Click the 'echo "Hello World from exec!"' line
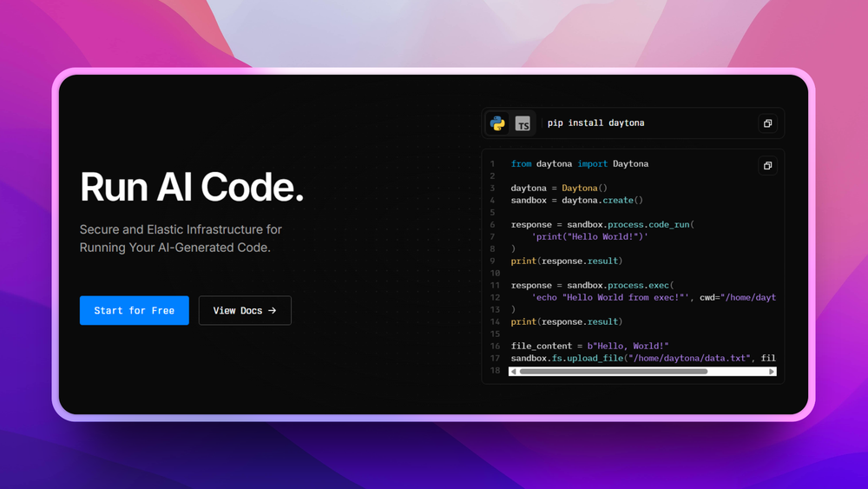The image size is (868, 489). point(654,297)
